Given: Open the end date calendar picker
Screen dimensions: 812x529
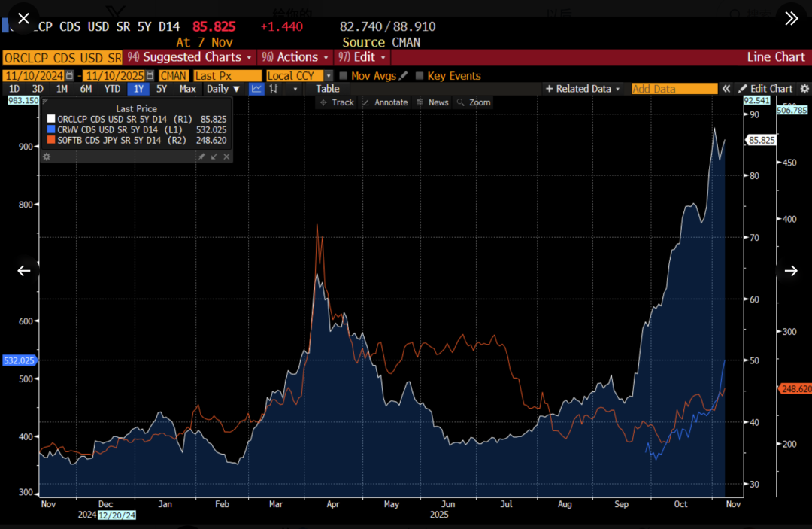Looking at the screenshot, I should point(150,76).
